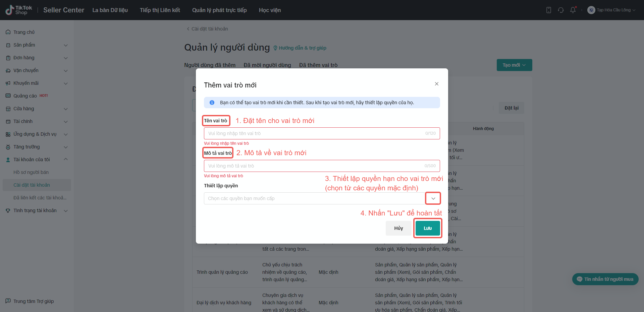644x312 pixels.
Task: Open La bàn Dữ liệu menu
Action: click(x=110, y=10)
